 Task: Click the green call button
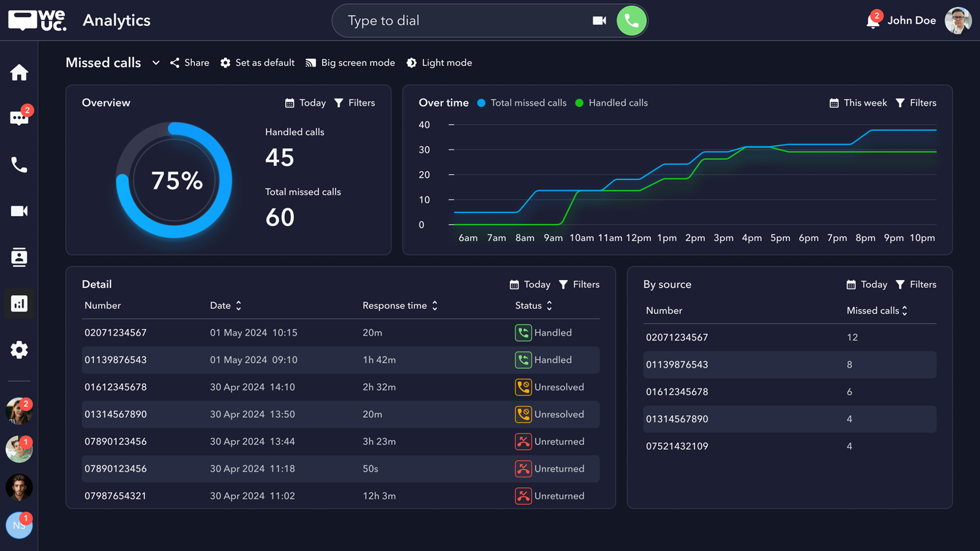pos(631,21)
